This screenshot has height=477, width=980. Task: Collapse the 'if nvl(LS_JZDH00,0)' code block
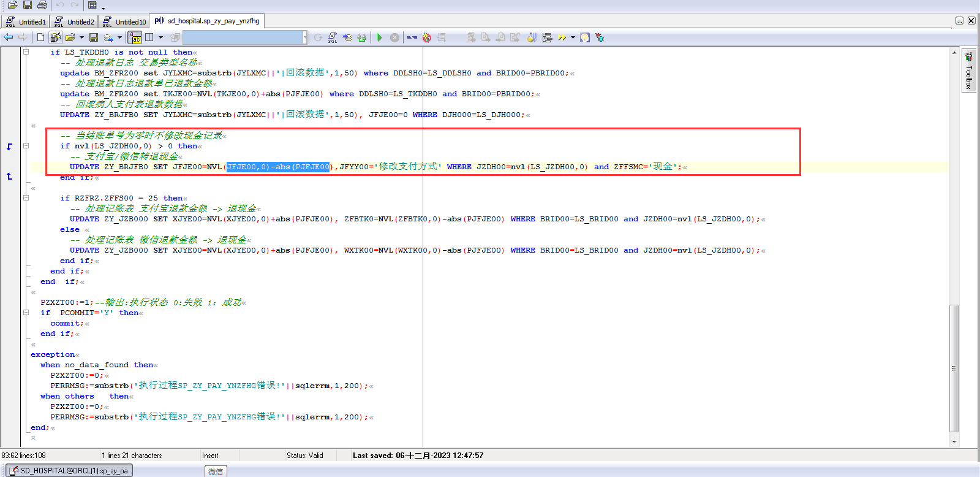26,146
